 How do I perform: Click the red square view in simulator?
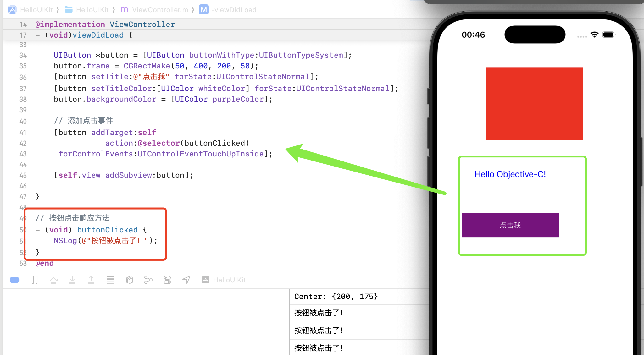535,104
